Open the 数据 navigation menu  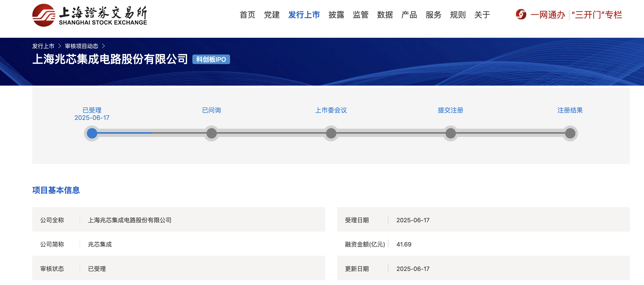point(385,15)
